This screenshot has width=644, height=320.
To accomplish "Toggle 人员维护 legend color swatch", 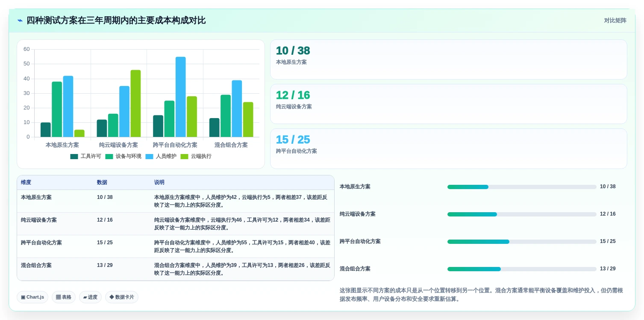I will (x=149, y=157).
